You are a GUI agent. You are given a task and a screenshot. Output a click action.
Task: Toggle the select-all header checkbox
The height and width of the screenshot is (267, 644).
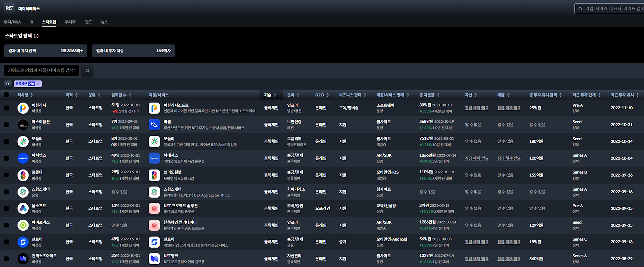point(6,95)
